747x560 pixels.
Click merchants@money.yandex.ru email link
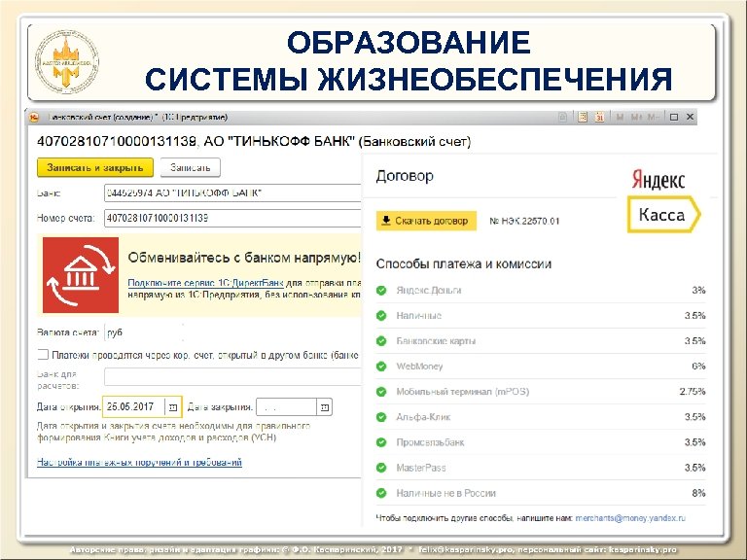pos(630,518)
